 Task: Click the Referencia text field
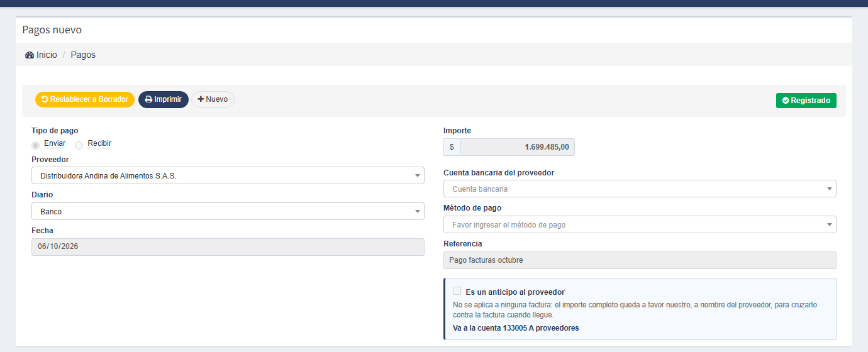(x=640, y=260)
